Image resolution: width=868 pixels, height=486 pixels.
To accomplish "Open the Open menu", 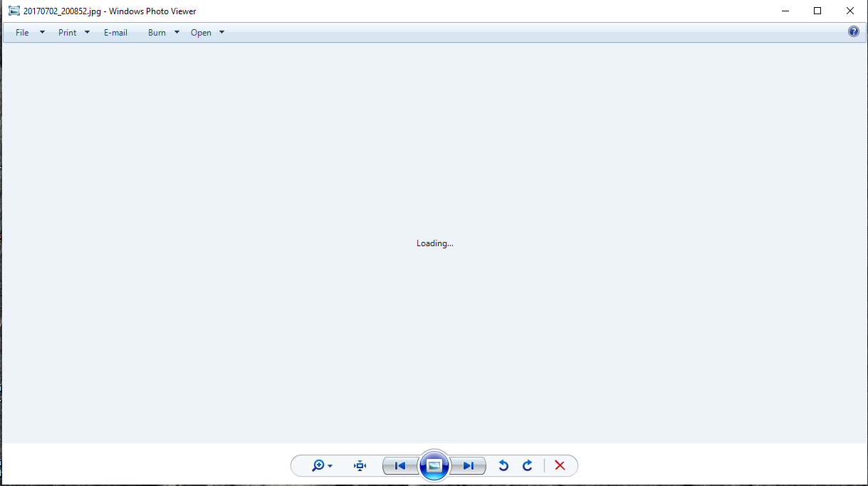I will pos(201,33).
